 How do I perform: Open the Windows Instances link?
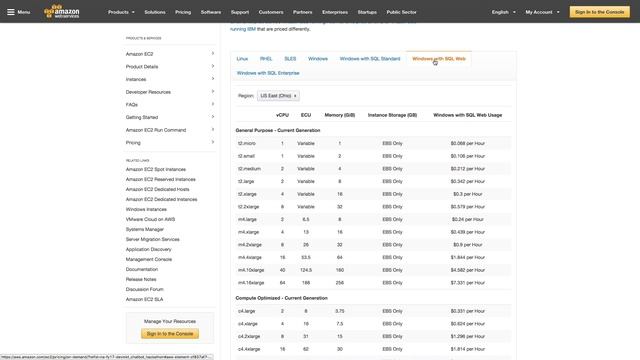point(146,209)
